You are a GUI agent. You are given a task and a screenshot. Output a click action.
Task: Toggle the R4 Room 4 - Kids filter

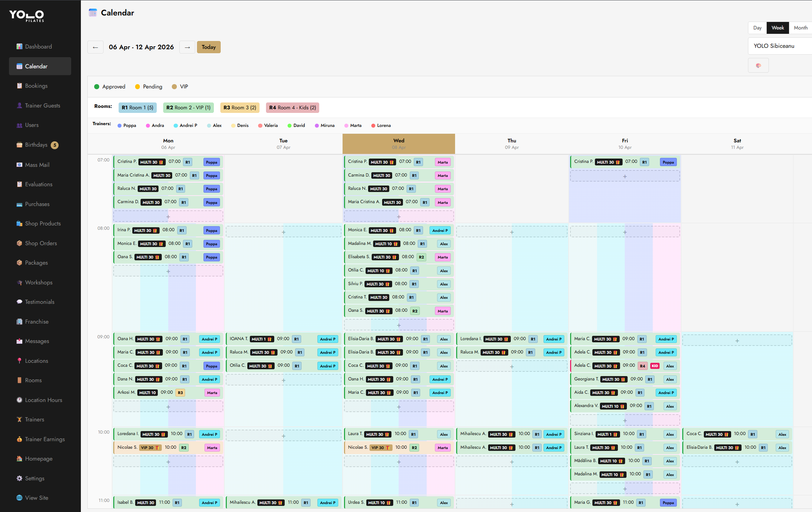pos(292,108)
